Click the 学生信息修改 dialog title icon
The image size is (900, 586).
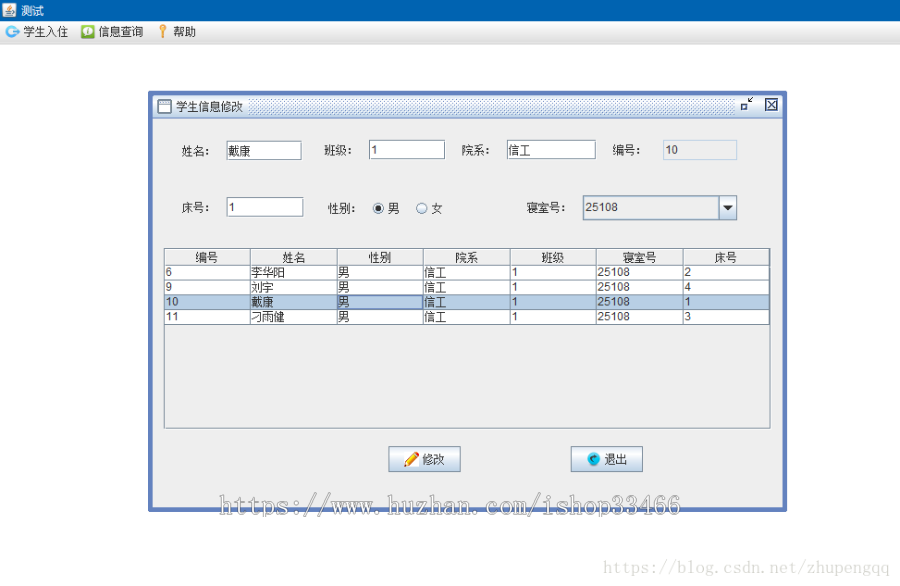coord(164,105)
